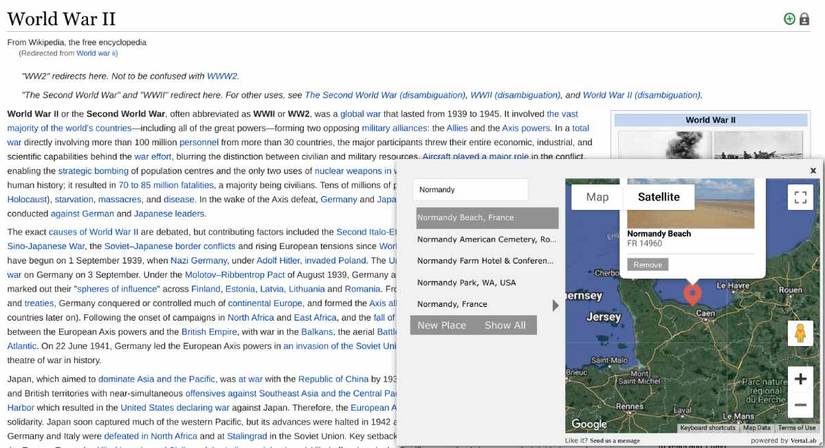The image size is (825, 448).
Task: Open the 'strategic bombing' link
Action: click(x=93, y=171)
